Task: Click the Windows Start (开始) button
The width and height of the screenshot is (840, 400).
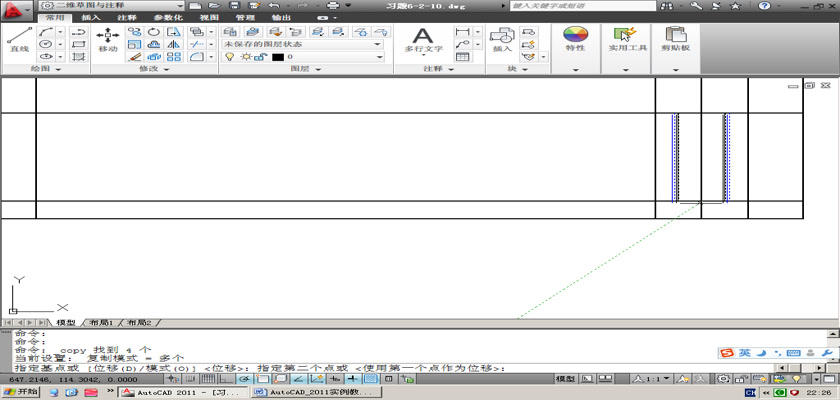Action: (21, 393)
